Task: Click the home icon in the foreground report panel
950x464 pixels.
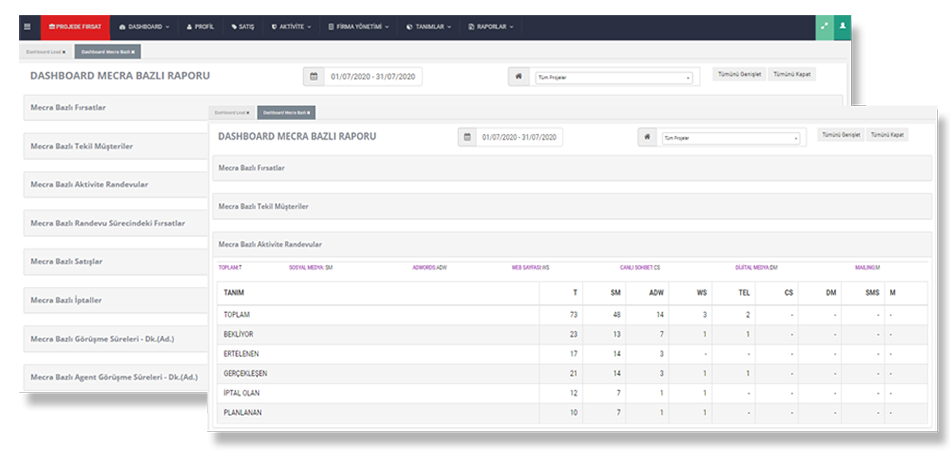Action: pos(647,137)
